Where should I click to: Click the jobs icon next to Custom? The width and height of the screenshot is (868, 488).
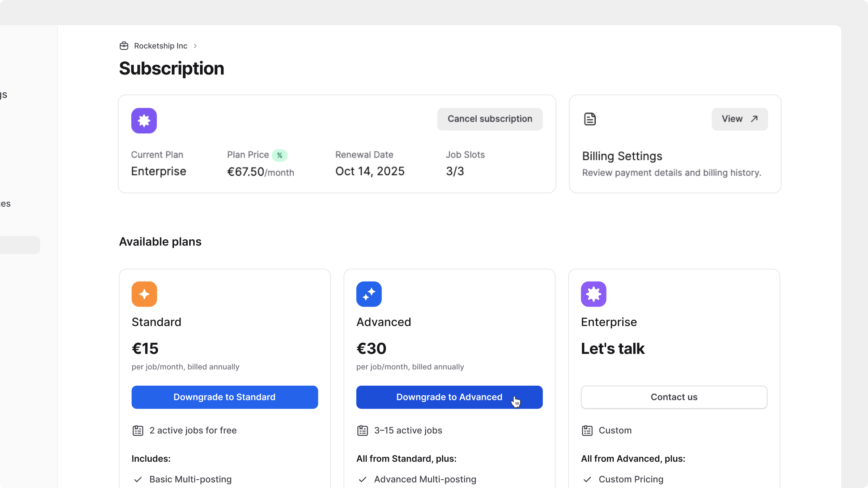tap(587, 431)
